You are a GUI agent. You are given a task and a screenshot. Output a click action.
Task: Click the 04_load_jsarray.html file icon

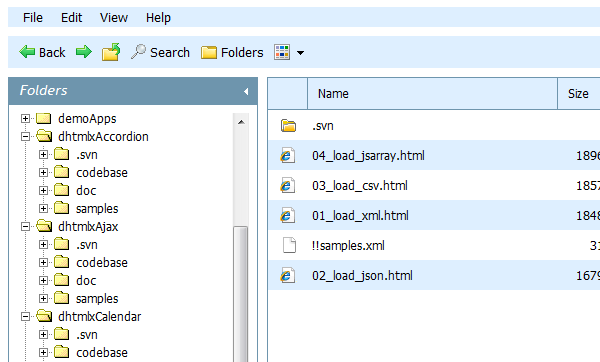(287, 155)
